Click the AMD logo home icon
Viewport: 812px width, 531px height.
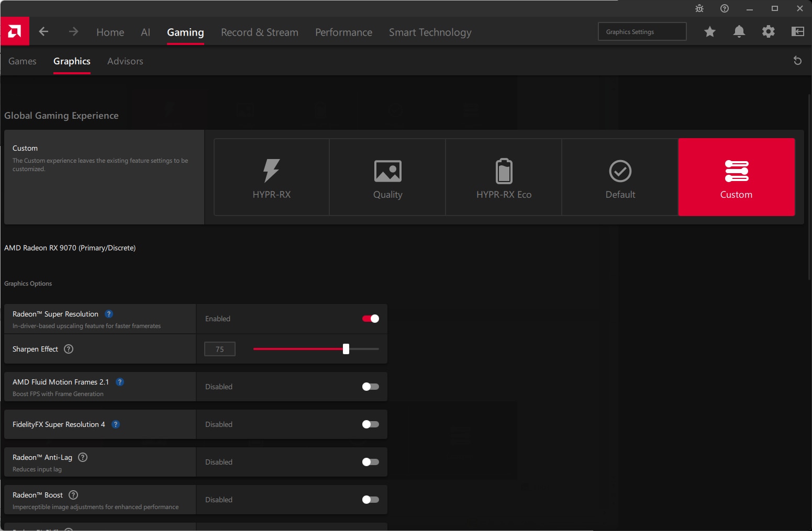[15, 31]
